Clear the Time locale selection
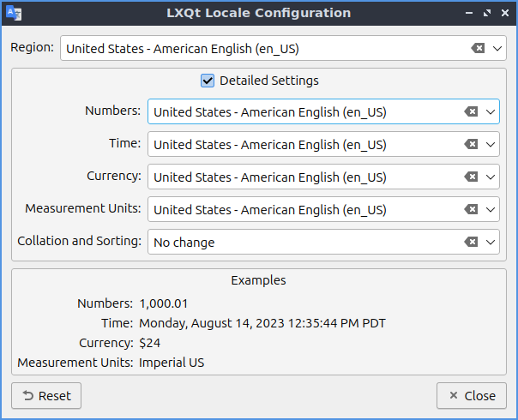This screenshot has width=518, height=420. point(471,145)
